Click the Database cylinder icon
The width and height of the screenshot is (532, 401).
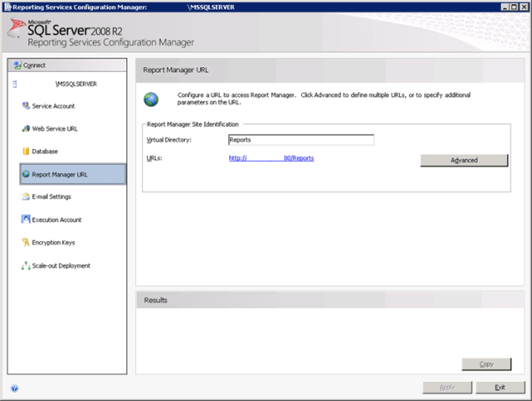25,152
